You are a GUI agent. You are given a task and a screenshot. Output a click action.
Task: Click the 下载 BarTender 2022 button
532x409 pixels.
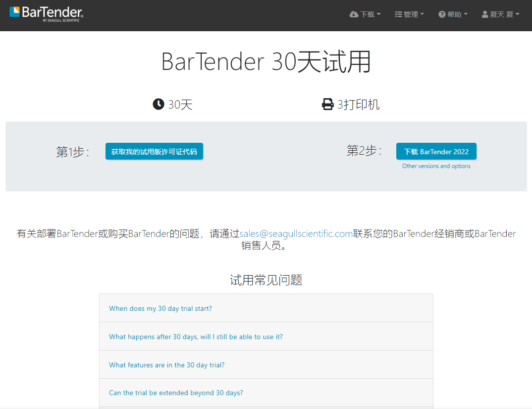tap(436, 151)
